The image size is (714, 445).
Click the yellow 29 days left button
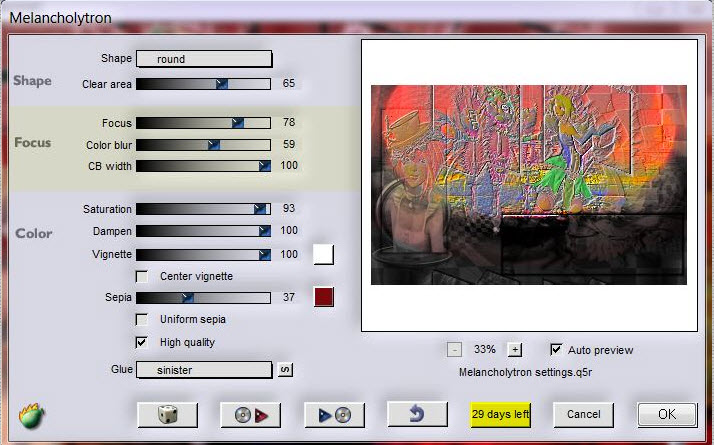click(500, 414)
